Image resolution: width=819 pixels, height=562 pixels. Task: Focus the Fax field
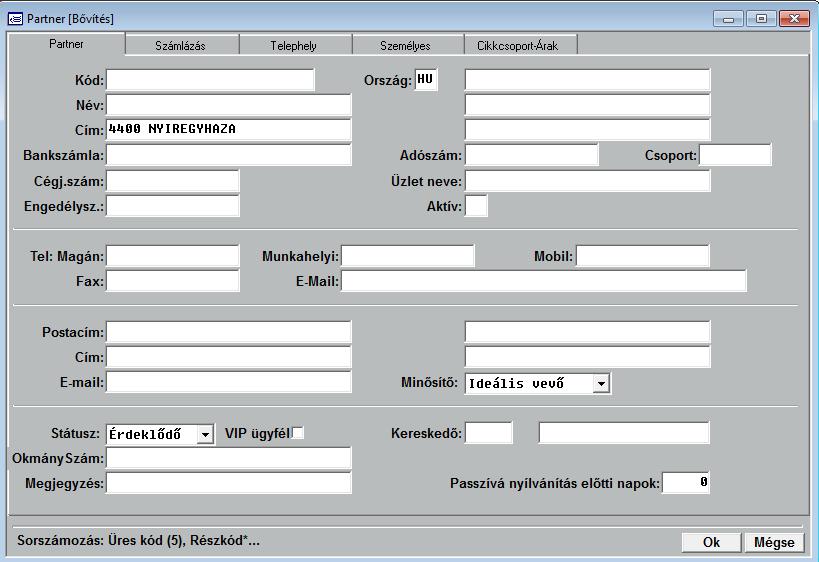coord(173,281)
